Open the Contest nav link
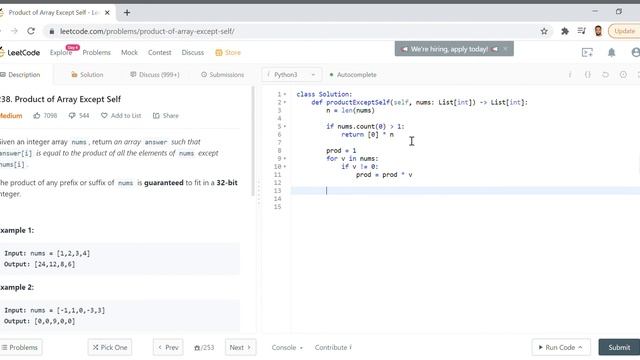The width and height of the screenshot is (640, 360). pos(160,53)
